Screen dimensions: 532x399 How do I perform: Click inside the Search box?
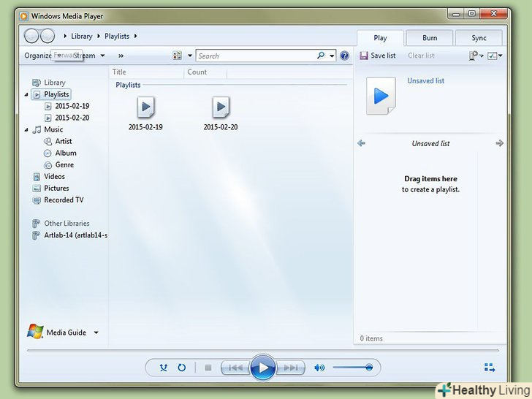coord(256,56)
